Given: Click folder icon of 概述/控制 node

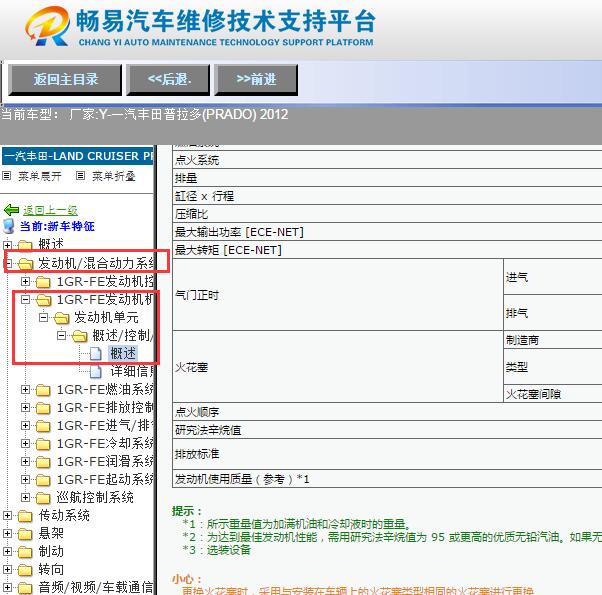Looking at the screenshot, I should 80,336.
